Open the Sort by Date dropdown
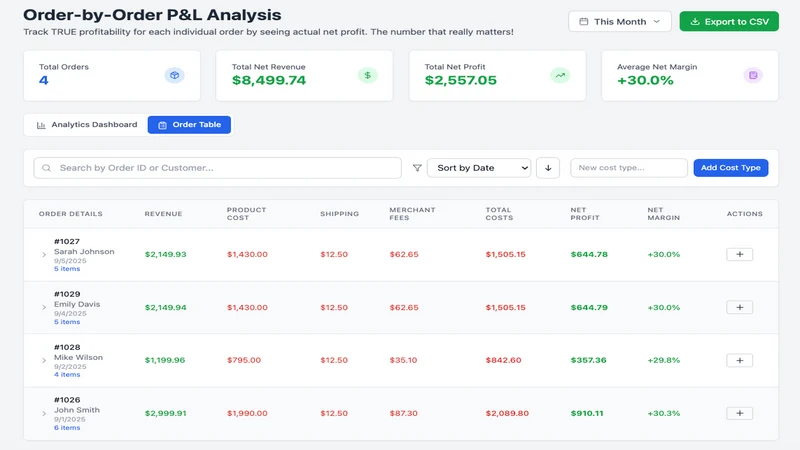 coord(479,168)
